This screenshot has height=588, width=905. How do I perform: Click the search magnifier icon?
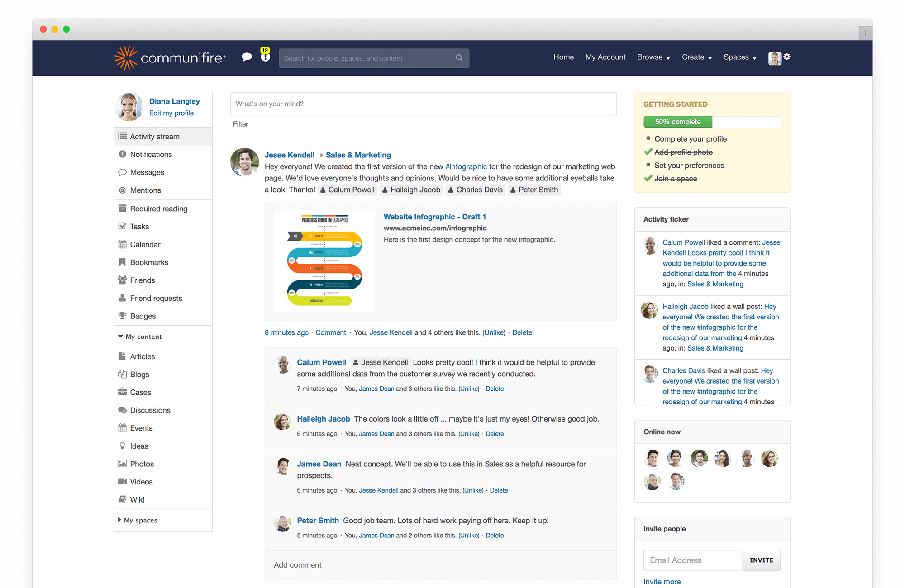(x=459, y=58)
